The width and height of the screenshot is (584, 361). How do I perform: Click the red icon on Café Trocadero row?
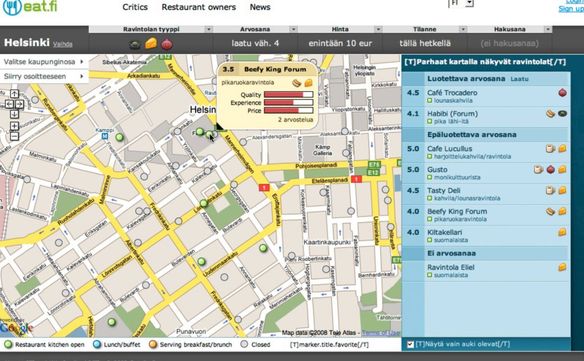(562, 93)
